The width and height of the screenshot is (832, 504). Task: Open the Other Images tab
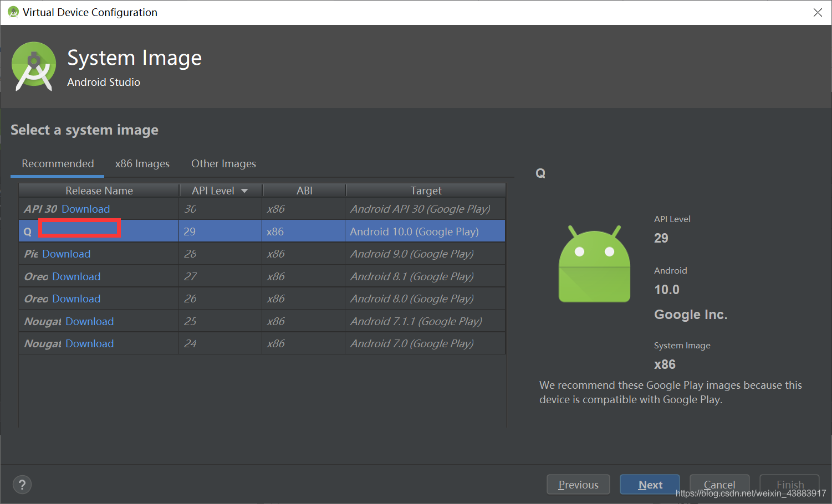coord(223,164)
